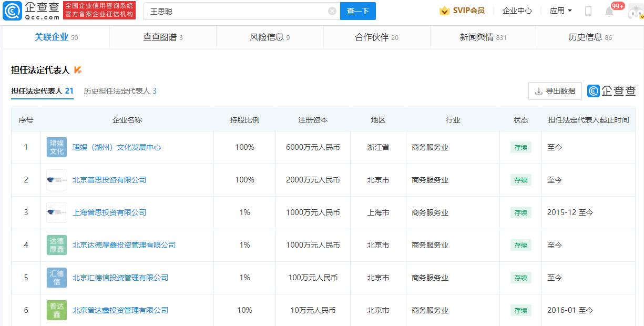Click the 企业中心 menu item
The image size is (644, 326).
click(x=517, y=9)
